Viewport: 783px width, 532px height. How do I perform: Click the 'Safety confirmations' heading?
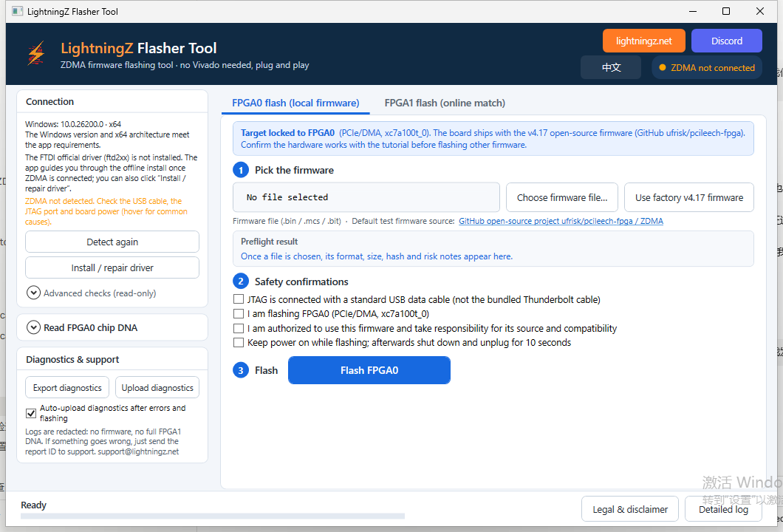pyautogui.click(x=301, y=282)
